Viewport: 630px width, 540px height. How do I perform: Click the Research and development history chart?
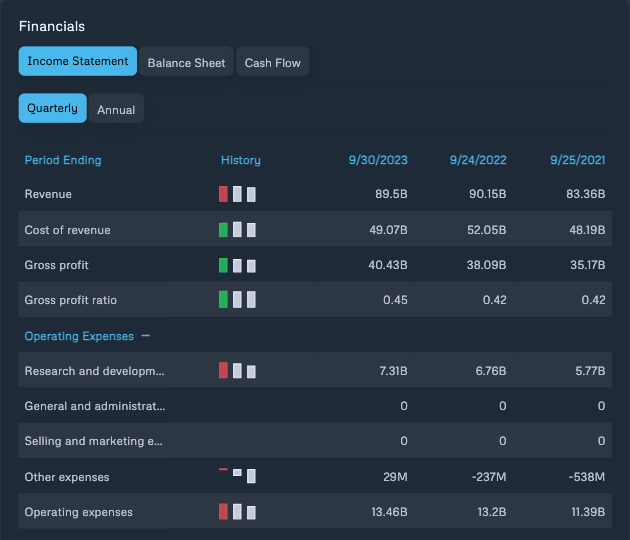[x=237, y=371]
